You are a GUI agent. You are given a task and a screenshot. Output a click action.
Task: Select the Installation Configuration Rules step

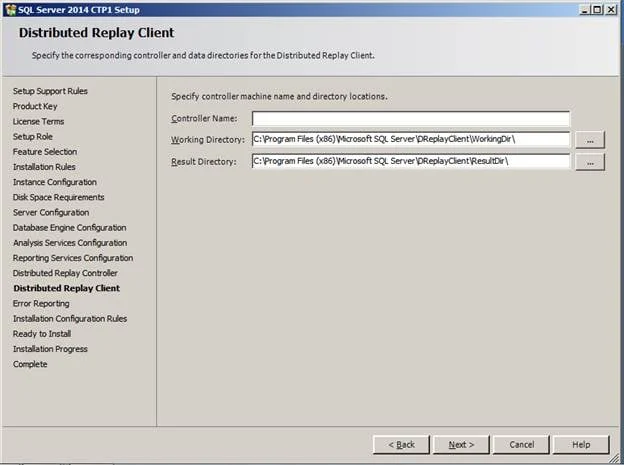tap(70, 318)
